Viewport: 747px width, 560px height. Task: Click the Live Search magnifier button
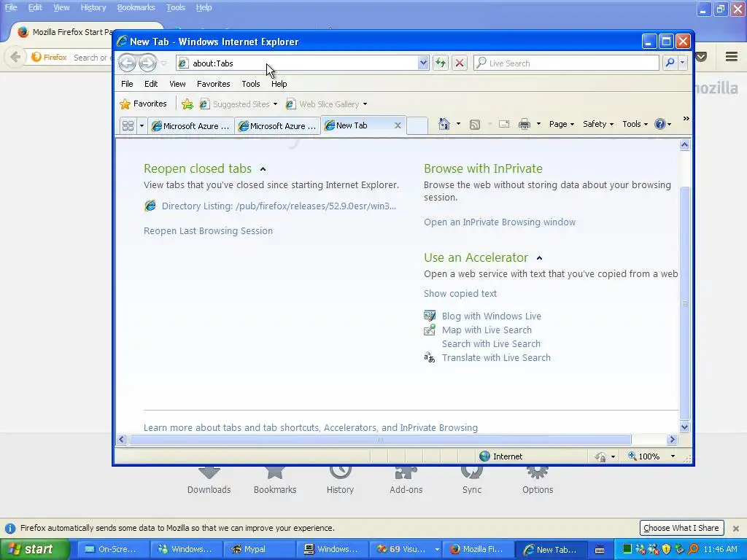(670, 63)
